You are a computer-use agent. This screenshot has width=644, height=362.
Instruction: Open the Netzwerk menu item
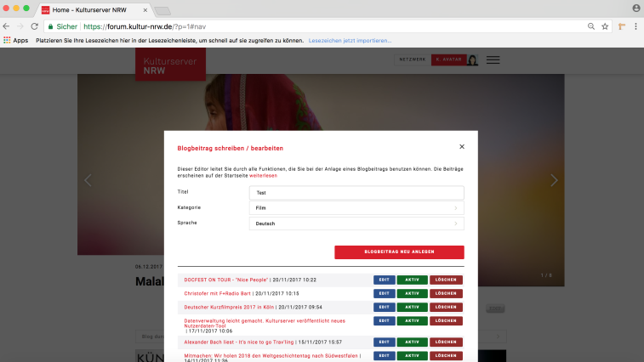tap(412, 59)
